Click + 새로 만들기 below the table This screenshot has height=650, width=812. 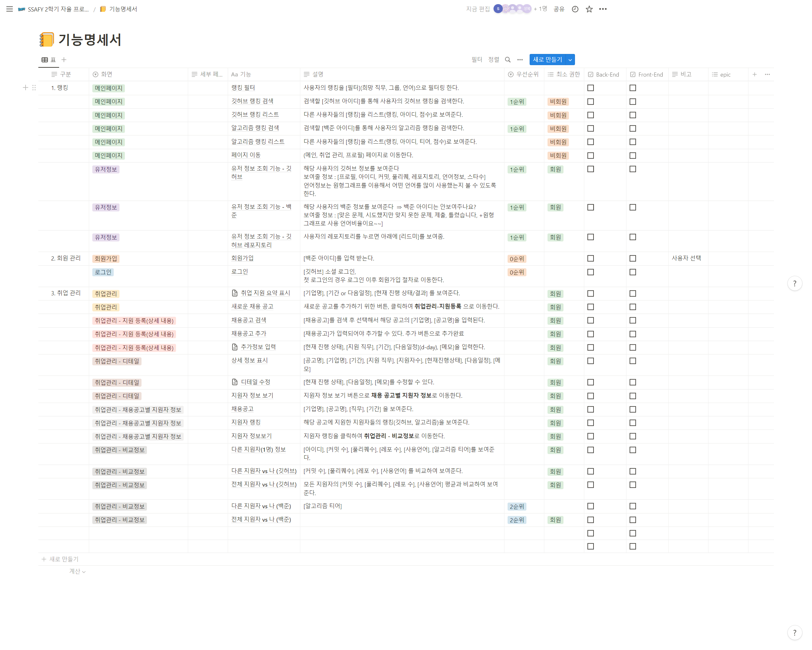point(60,559)
